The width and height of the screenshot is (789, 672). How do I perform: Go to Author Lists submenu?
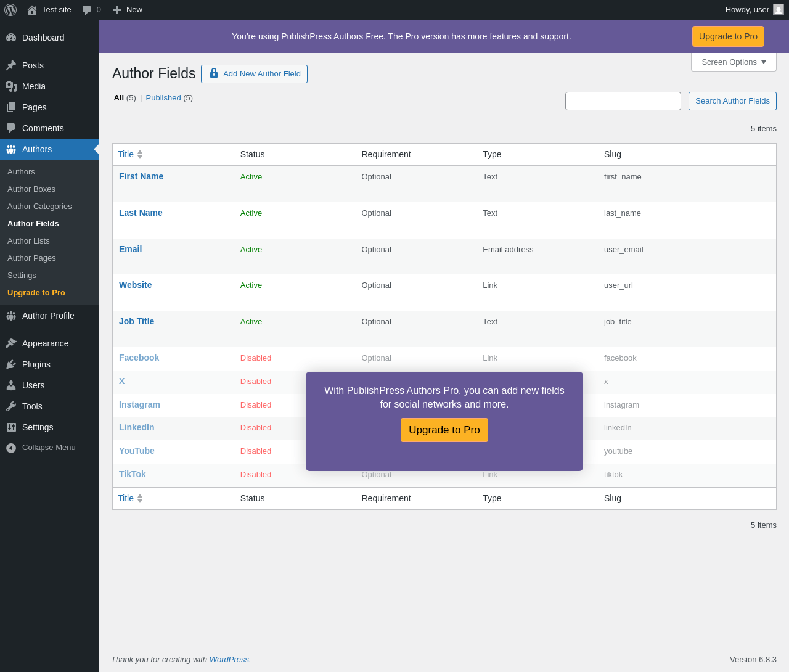click(28, 240)
